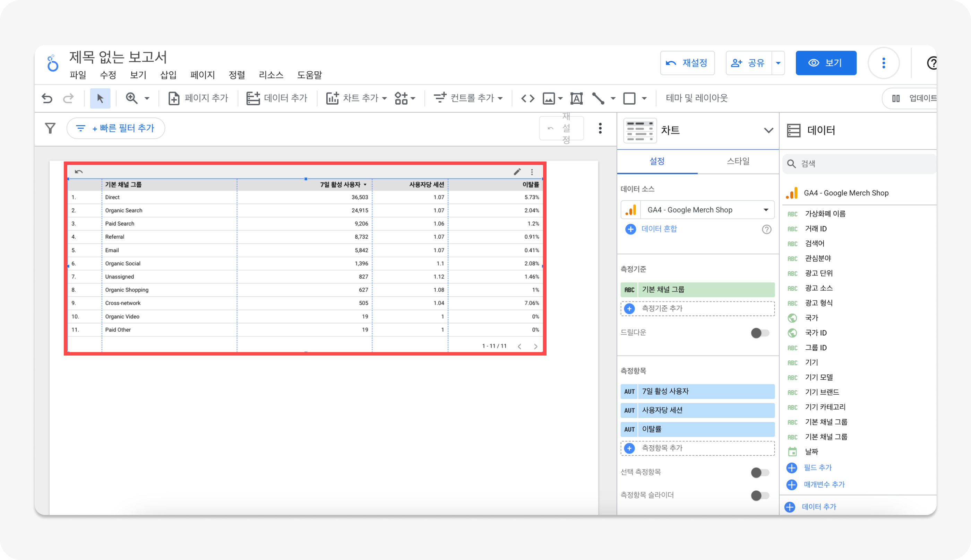
Task: Click the 검색 field in data panel
Action: 859,164
